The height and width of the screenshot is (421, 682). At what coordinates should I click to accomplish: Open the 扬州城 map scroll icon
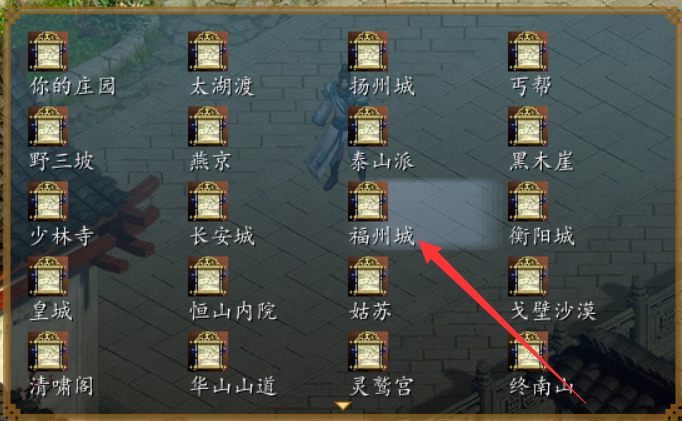pos(368,51)
